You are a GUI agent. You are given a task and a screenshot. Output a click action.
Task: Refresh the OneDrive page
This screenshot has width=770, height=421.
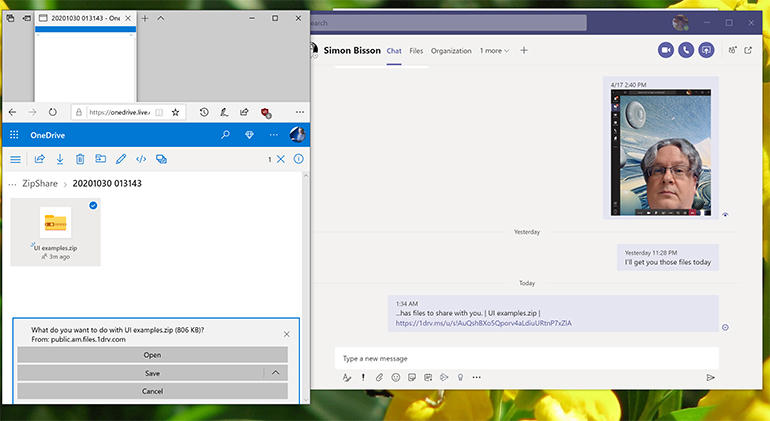pyautogui.click(x=53, y=112)
